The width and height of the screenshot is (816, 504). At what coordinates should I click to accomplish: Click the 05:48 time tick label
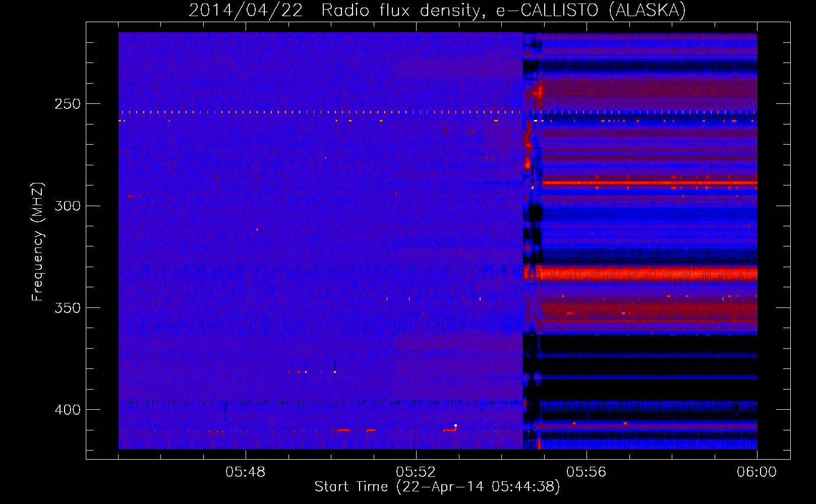(x=246, y=472)
